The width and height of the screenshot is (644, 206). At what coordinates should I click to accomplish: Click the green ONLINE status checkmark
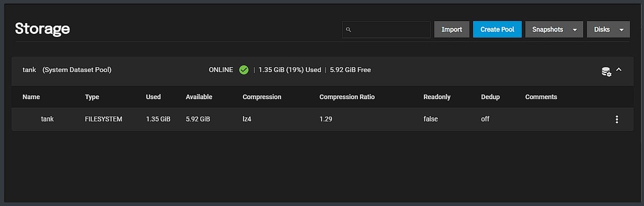(244, 70)
